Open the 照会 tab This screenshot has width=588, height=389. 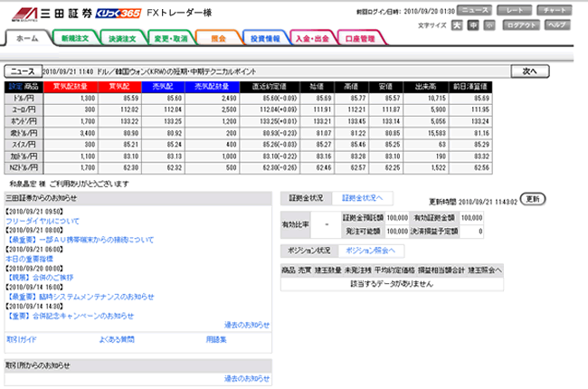point(218,38)
